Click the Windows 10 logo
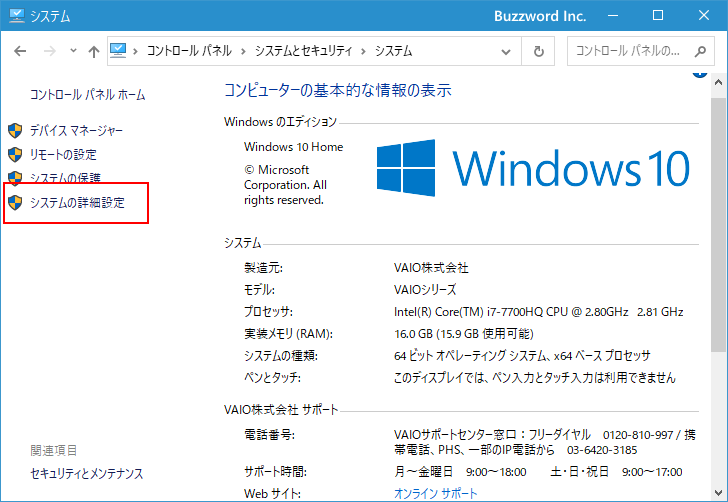The image size is (728, 502). click(x=533, y=168)
